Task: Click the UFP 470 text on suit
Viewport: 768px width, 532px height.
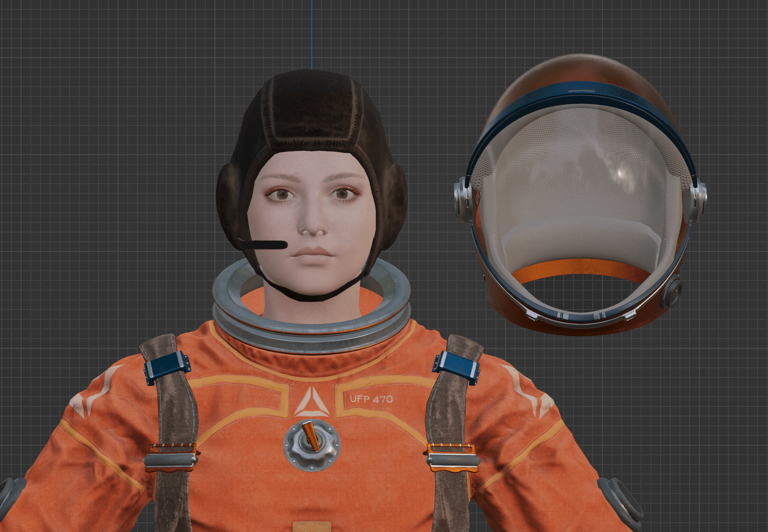Action: (x=371, y=399)
